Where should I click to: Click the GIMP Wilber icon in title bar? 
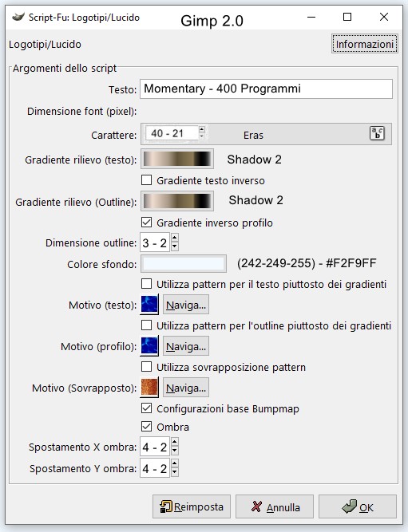pos(18,17)
